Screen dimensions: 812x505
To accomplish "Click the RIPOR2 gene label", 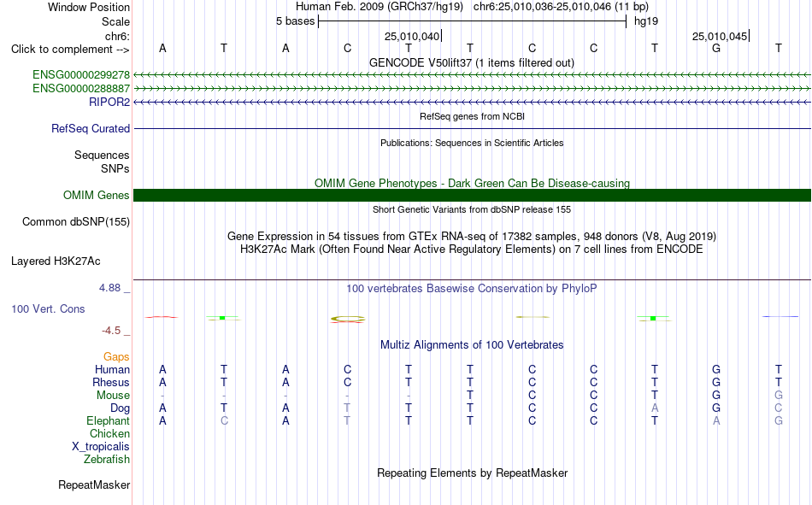I will (x=109, y=102).
